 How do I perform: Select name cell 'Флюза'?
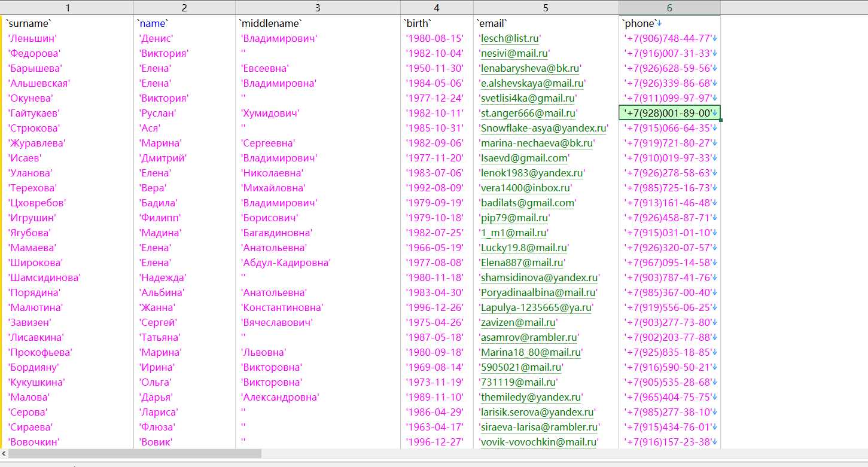[x=184, y=427]
